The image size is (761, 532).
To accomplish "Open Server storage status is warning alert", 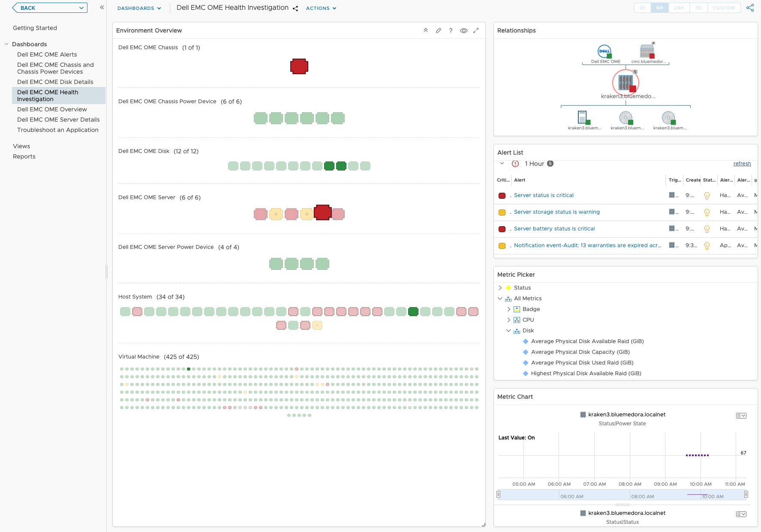I will pyautogui.click(x=557, y=212).
